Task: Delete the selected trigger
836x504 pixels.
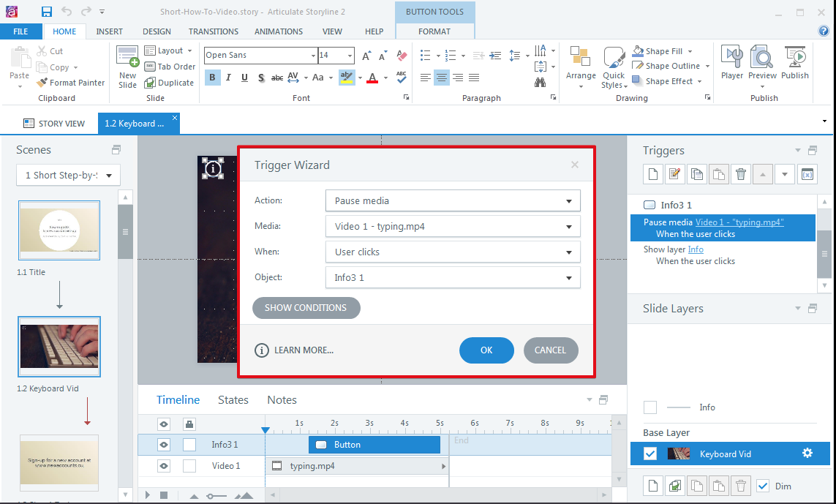Action: click(741, 173)
